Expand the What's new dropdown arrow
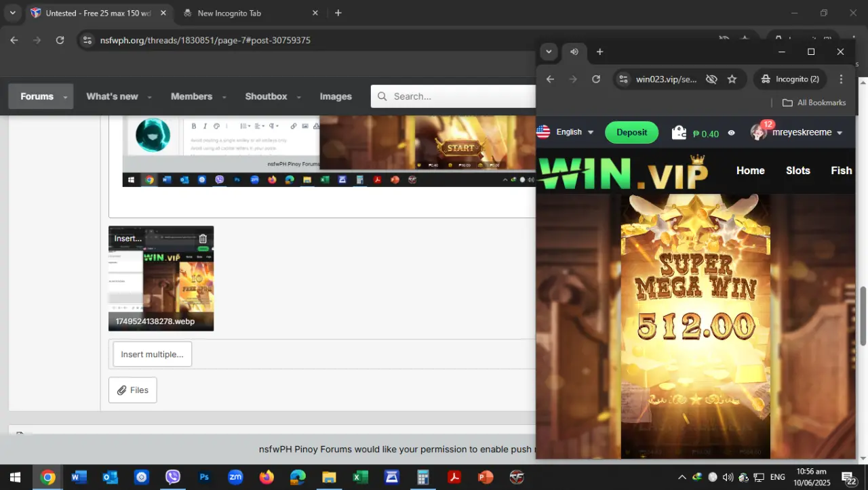Viewport: 868px width, 490px height. click(x=149, y=97)
